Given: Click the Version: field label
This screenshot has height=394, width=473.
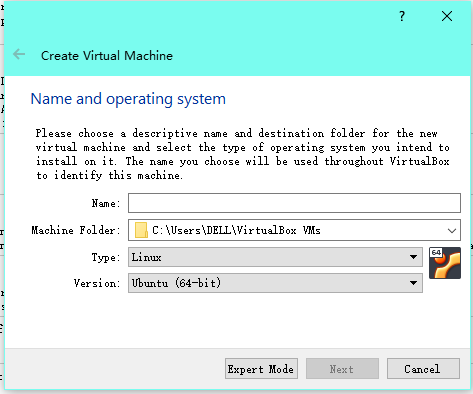Looking at the screenshot, I should tap(97, 283).
